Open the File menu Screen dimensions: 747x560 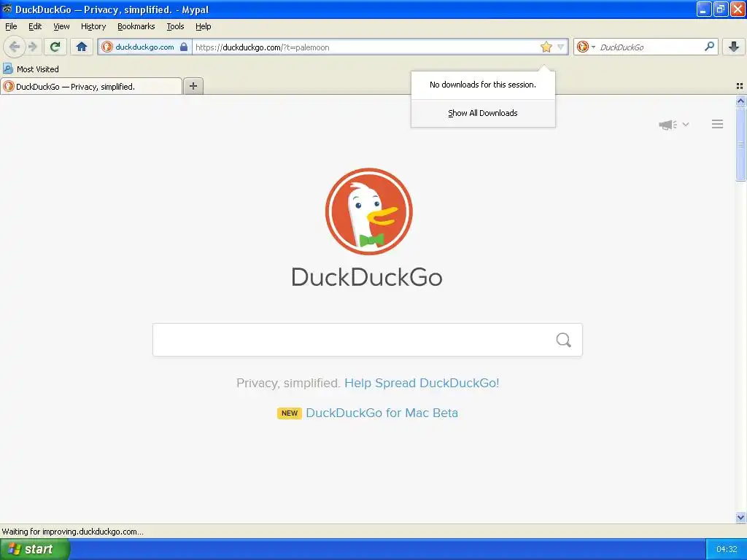tap(11, 26)
